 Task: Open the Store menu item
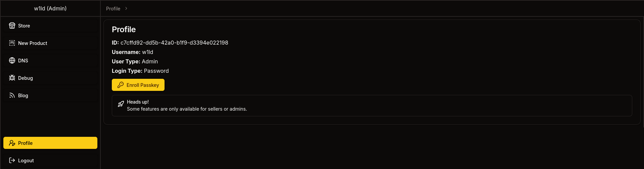24,26
